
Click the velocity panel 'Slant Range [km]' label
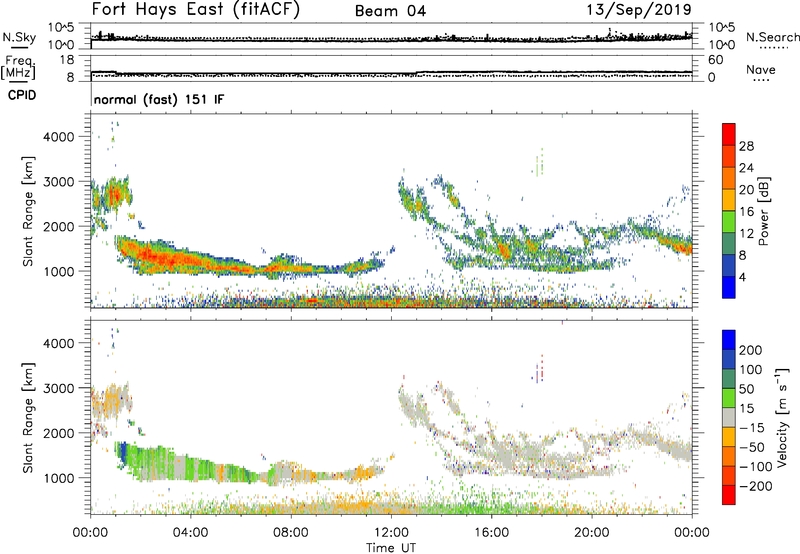point(28,418)
